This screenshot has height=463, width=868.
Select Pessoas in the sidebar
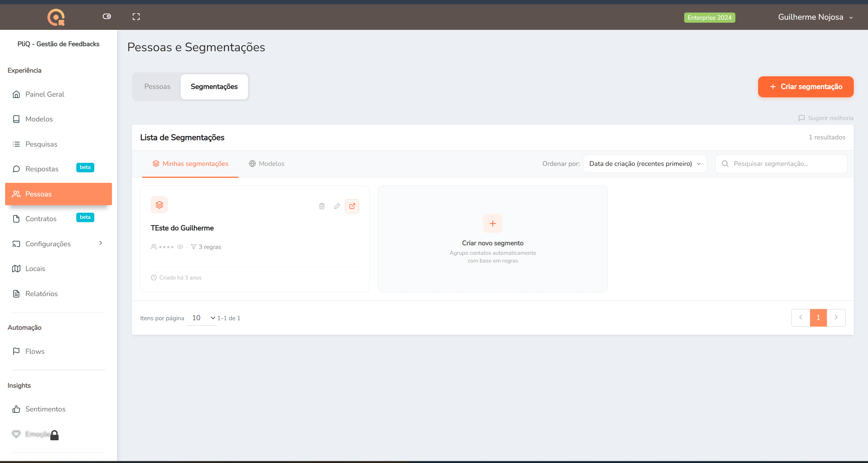coord(58,194)
